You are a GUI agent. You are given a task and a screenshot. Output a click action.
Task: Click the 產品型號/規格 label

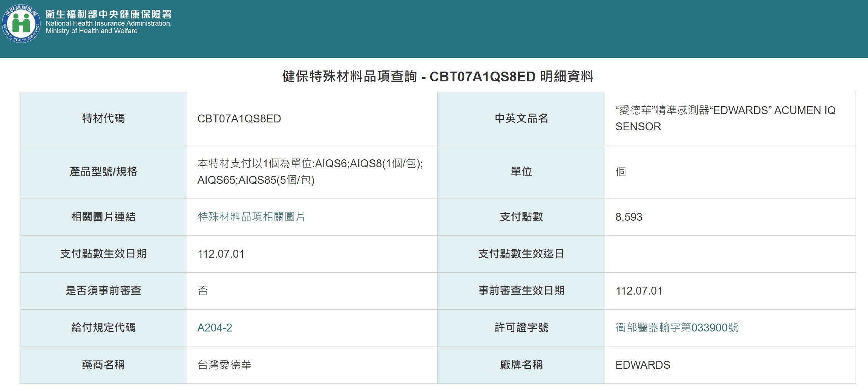click(x=103, y=172)
